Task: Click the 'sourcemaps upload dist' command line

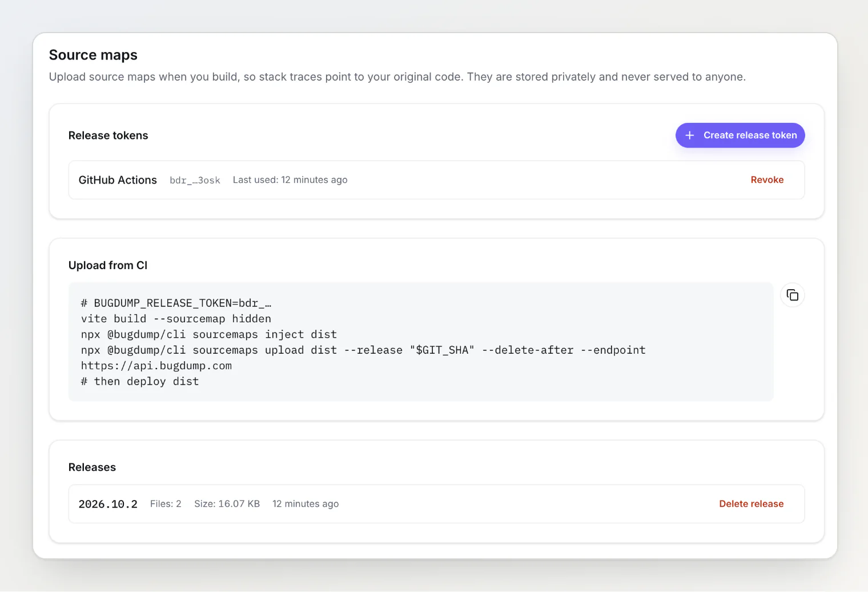Action: (363, 350)
